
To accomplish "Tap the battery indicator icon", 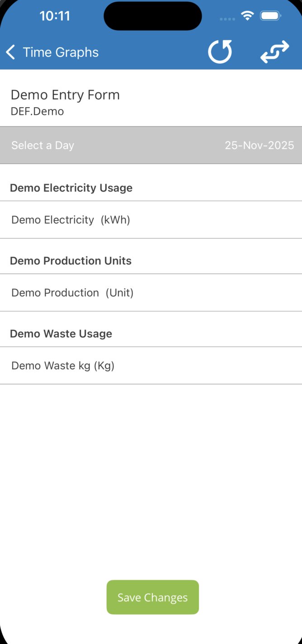I will [271, 16].
